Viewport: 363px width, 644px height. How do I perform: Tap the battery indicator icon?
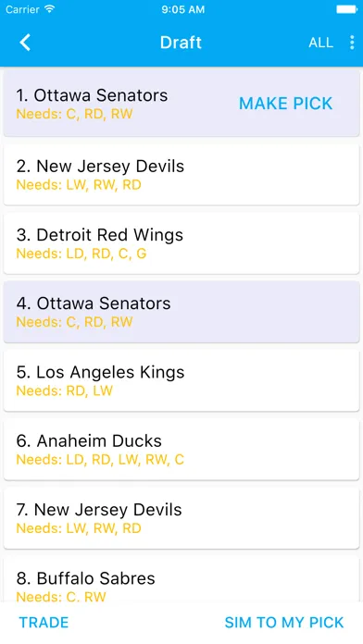pyautogui.click(x=347, y=9)
